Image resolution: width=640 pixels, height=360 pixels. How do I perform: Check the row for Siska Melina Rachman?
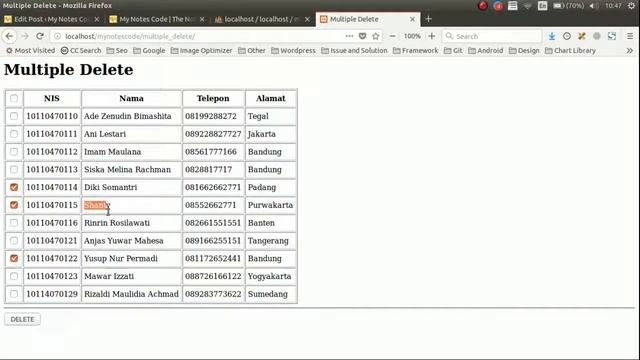coord(14,169)
